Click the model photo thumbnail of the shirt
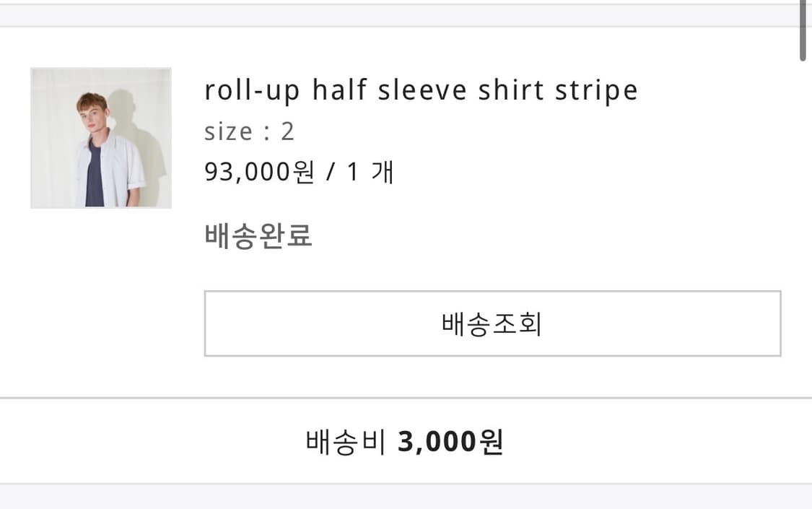 [x=101, y=139]
